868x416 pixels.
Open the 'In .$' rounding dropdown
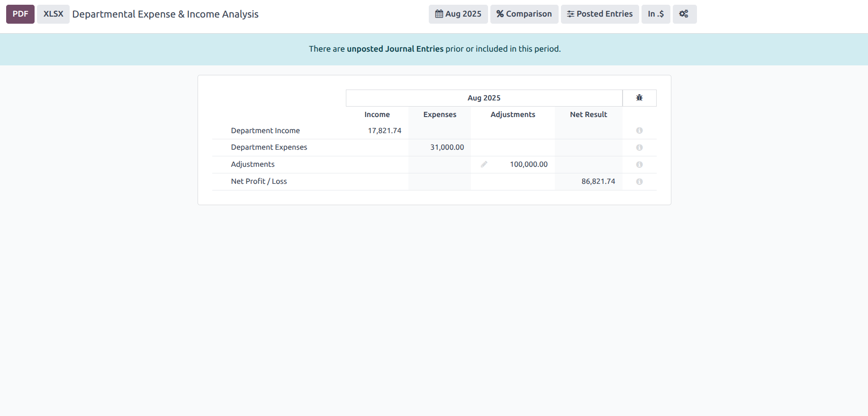656,14
